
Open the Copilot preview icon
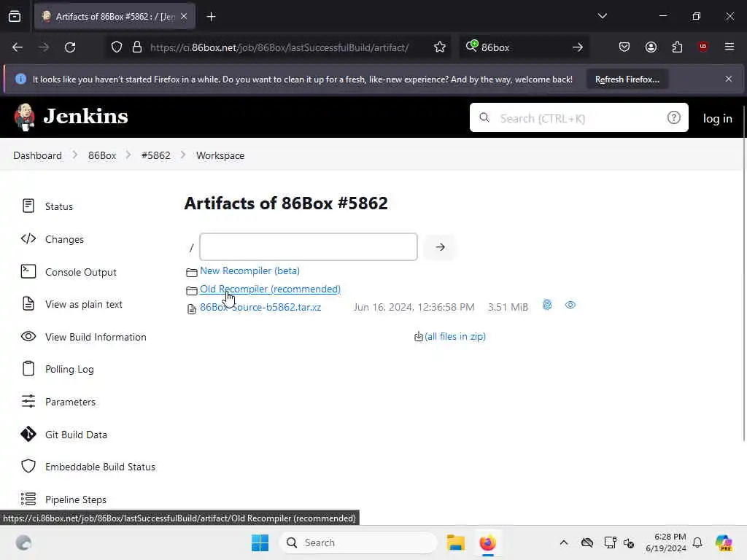click(723, 542)
